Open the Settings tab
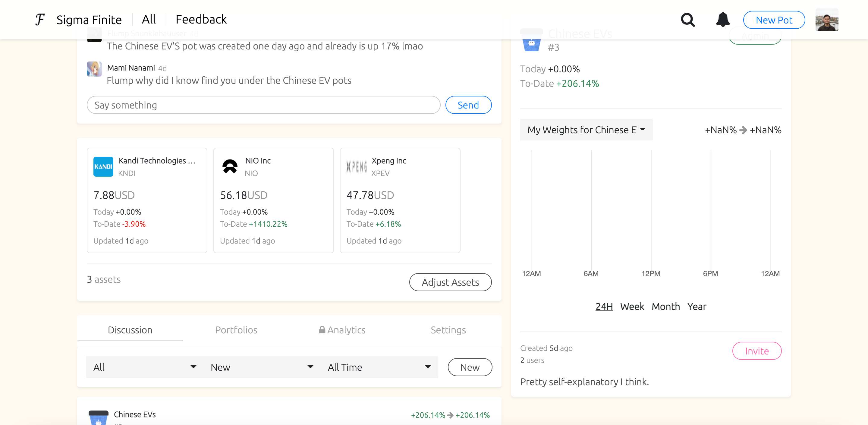This screenshot has height=425, width=868. tap(448, 330)
